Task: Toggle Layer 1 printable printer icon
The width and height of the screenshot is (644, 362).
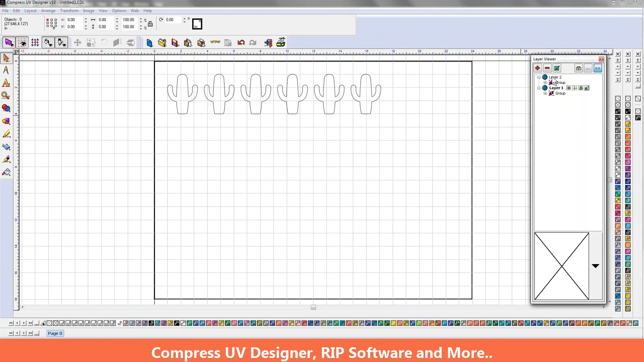Action: pyautogui.click(x=581, y=88)
